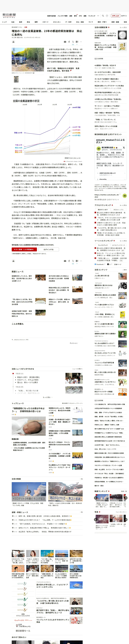
Task: Open 能登半島地震 header link
Action: tap(52, 16)
